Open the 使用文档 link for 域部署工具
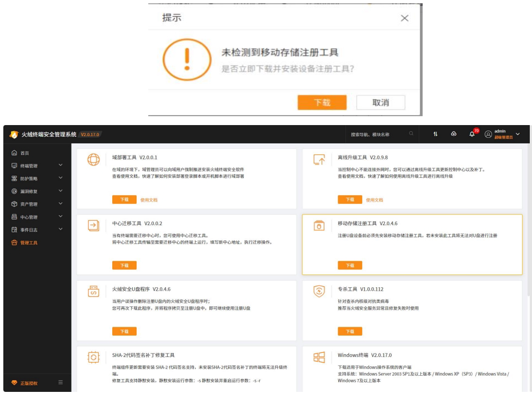 (150, 199)
